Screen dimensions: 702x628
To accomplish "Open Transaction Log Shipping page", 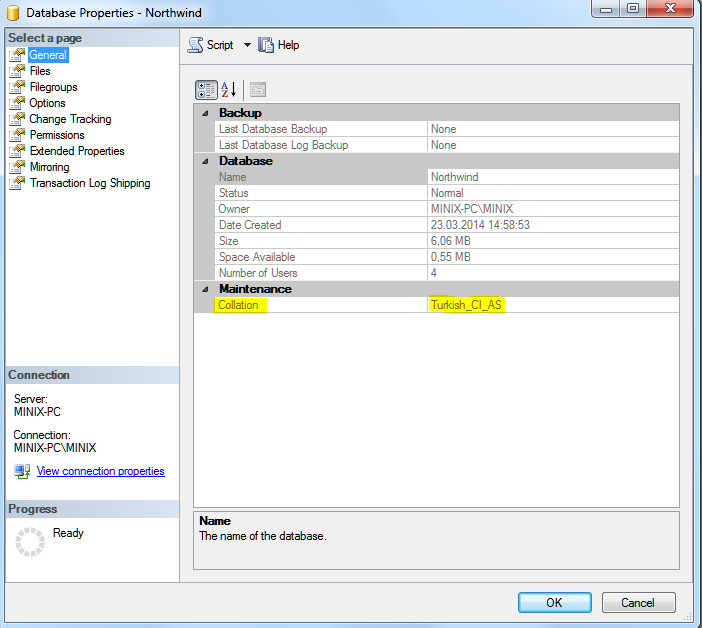I will click(x=90, y=183).
